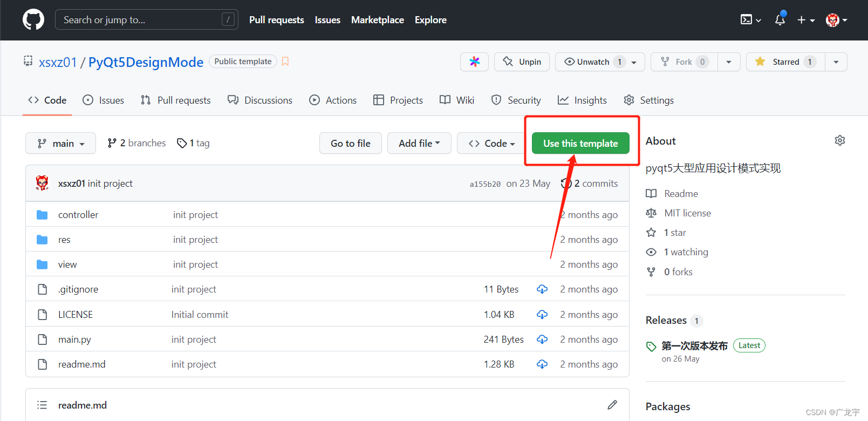Screen dimensions: 868x421
Task: Open the Insights tab
Action: [583, 100]
